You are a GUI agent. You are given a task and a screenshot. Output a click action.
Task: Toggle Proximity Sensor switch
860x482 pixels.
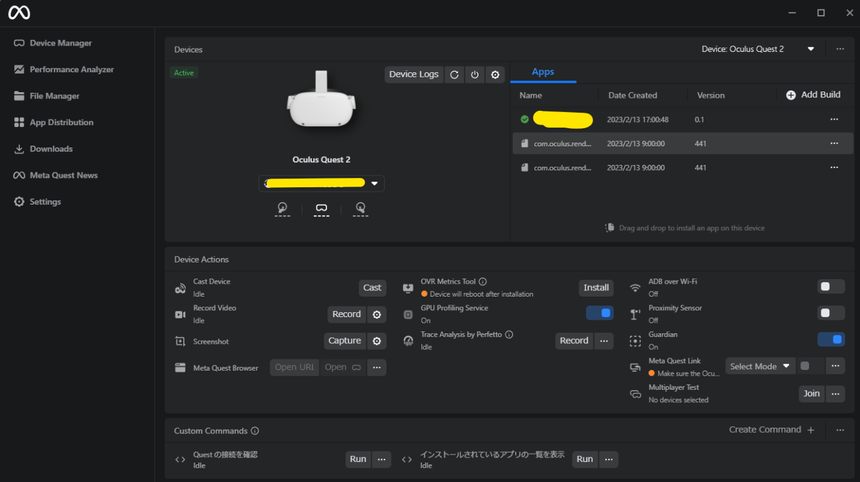point(830,313)
